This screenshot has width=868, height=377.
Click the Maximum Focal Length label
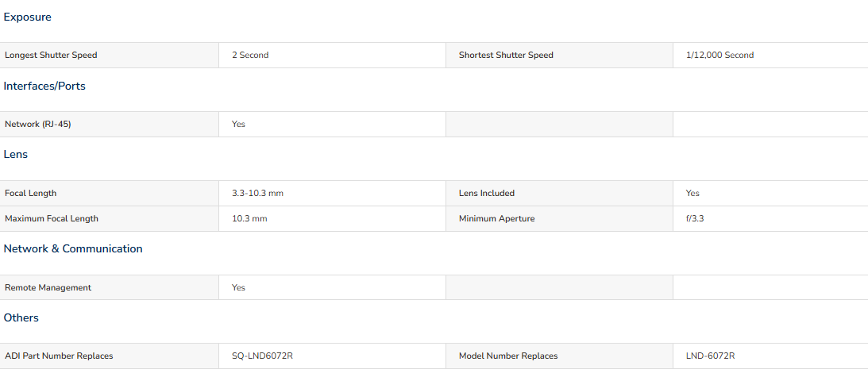click(52, 219)
